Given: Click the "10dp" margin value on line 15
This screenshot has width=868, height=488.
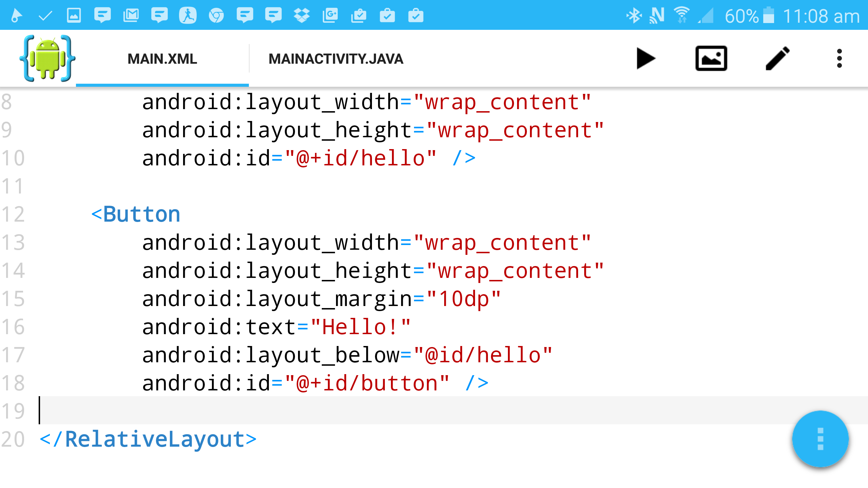Looking at the screenshot, I should pyautogui.click(x=463, y=299).
